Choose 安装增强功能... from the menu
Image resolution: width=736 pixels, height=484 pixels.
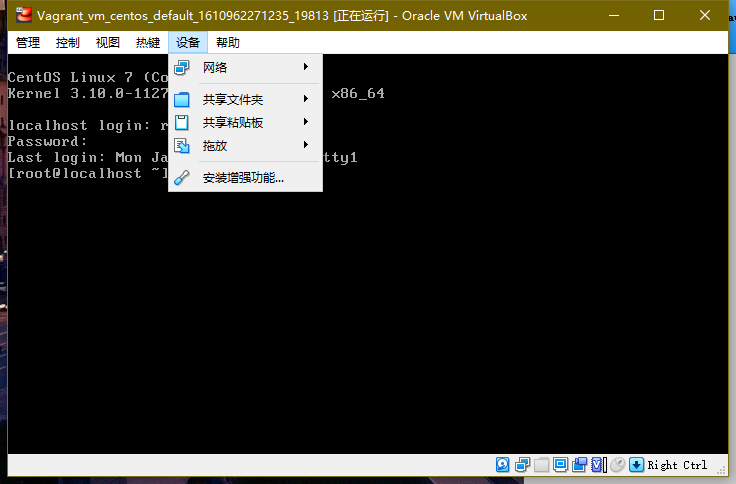[x=243, y=178]
